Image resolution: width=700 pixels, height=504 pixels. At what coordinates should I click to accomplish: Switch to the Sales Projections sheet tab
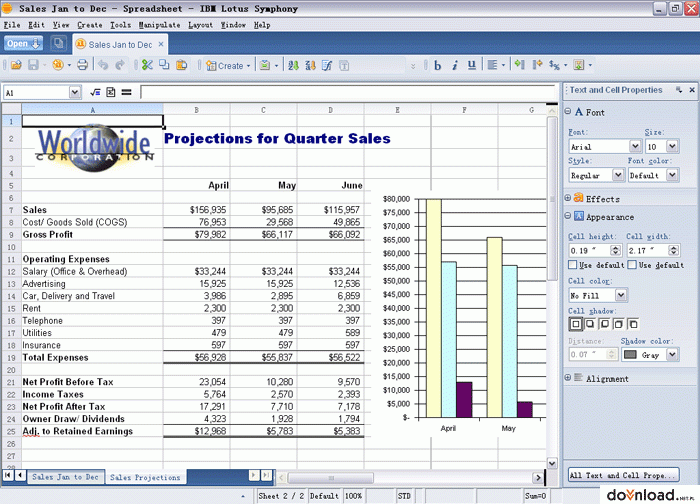[x=145, y=477]
